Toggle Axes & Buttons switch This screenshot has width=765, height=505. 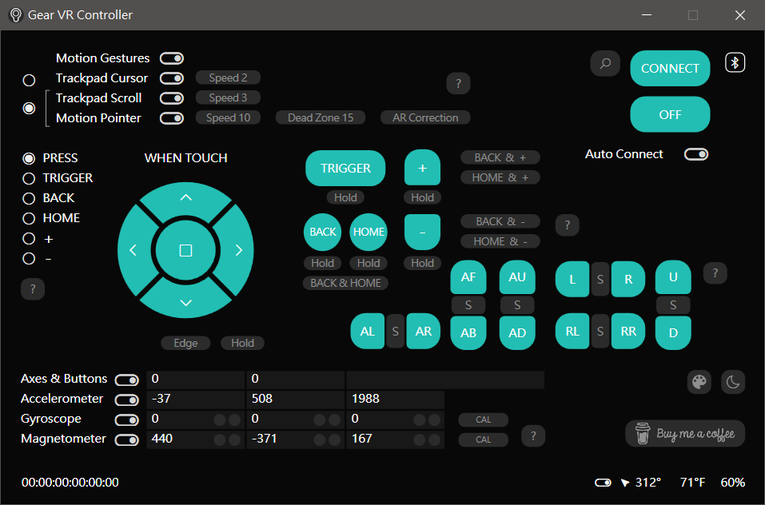click(x=127, y=380)
